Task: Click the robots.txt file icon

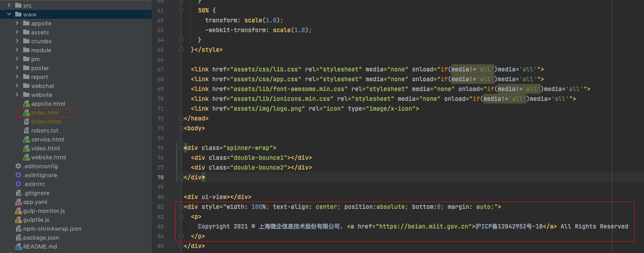Action: coord(26,130)
